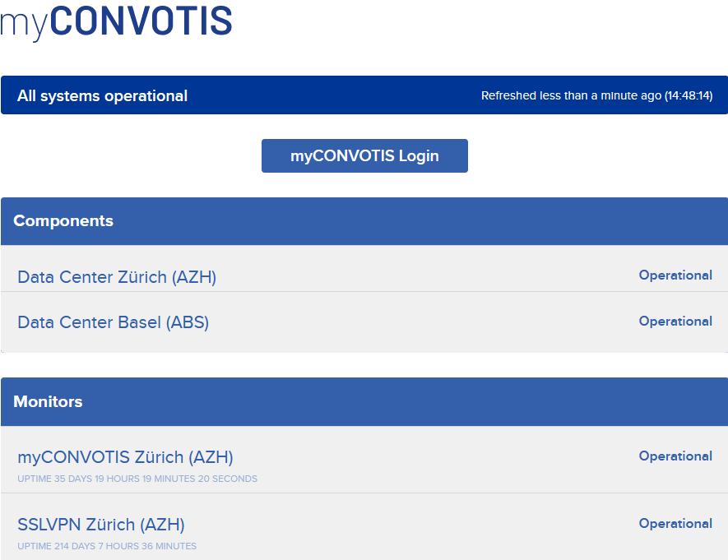Screen dimensions: 728x560
Task: Open Data Center Zürich (AZH) component
Action: [117, 277]
